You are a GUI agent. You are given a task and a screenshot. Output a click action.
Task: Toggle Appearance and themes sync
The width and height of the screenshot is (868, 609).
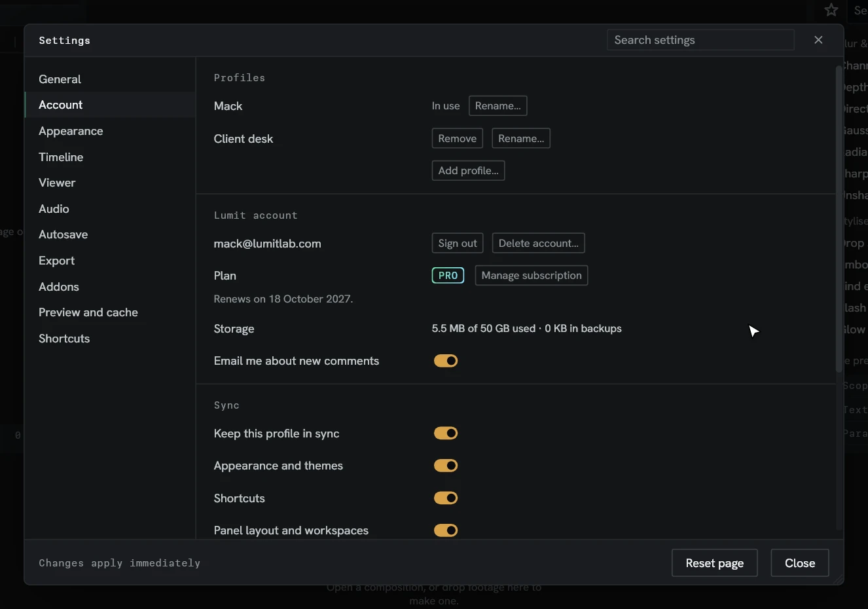446,466
